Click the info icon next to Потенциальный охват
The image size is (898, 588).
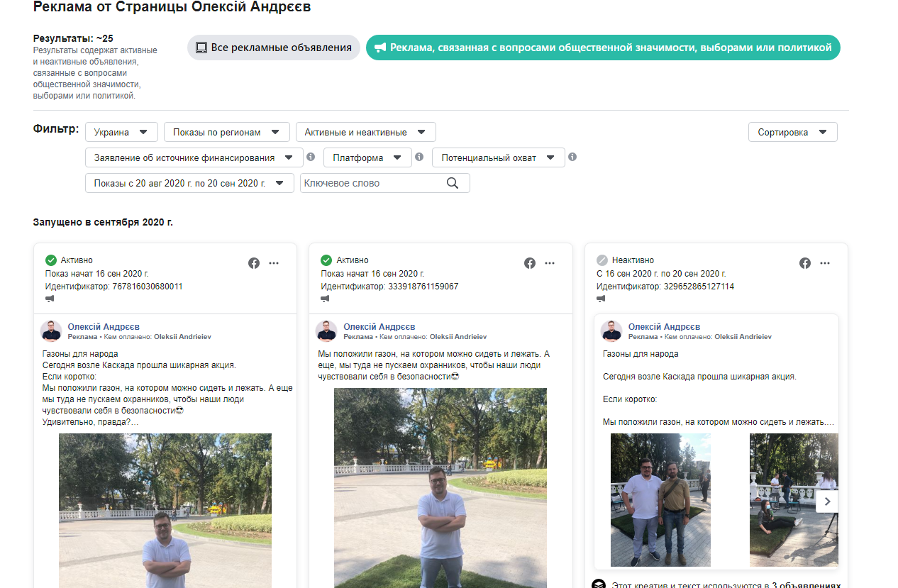point(572,157)
